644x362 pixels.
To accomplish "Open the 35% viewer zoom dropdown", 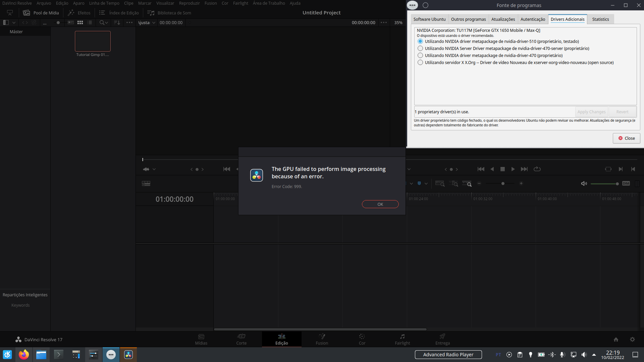I will (398, 22).
